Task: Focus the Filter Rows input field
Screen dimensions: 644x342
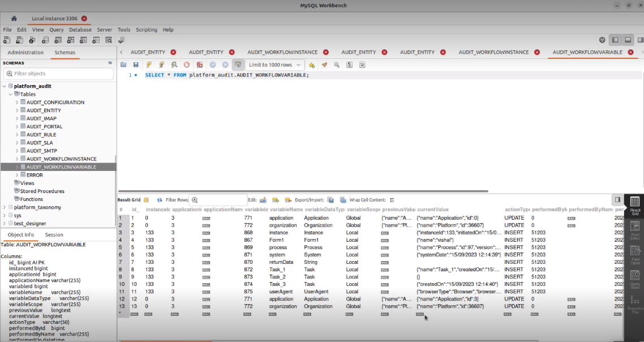Action: [x=218, y=200]
